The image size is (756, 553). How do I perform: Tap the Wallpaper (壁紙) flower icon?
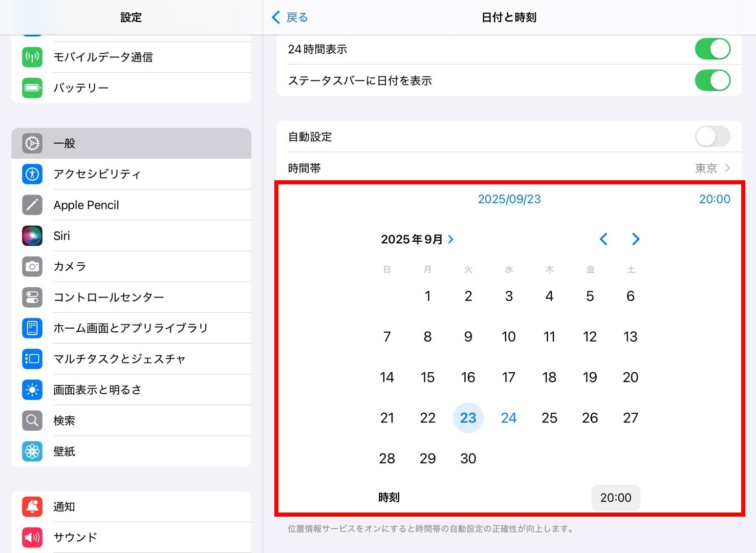coord(32,451)
